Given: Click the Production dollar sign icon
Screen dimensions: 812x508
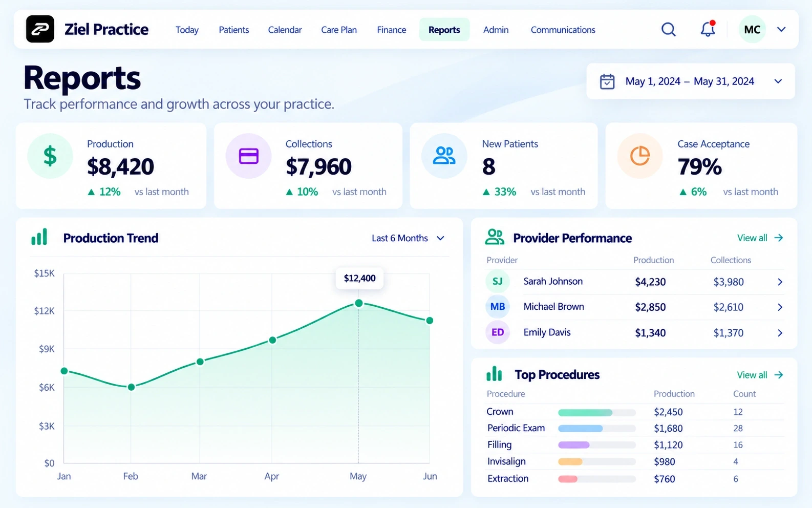Looking at the screenshot, I should pos(50,156).
